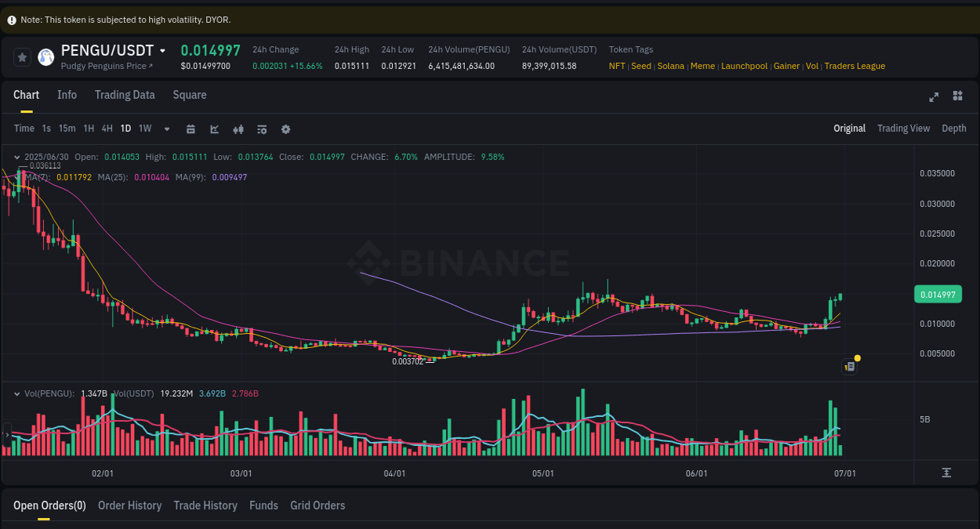Open the extra timeframe dropdown arrow
Image resolution: width=980 pixels, height=529 pixels.
click(166, 129)
